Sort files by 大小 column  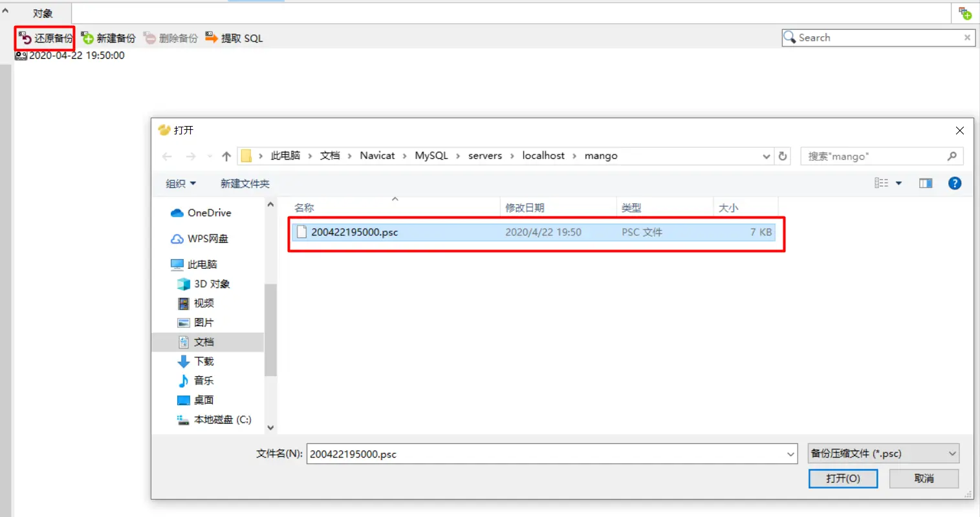pos(745,207)
